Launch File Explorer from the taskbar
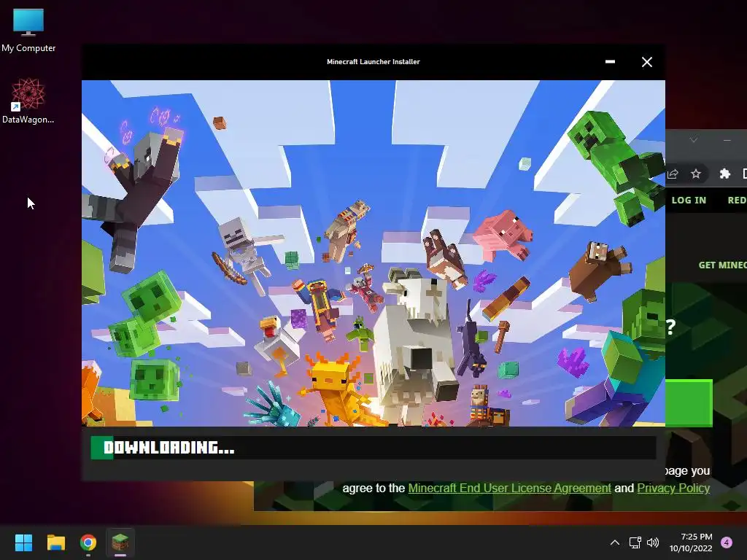 pos(55,542)
